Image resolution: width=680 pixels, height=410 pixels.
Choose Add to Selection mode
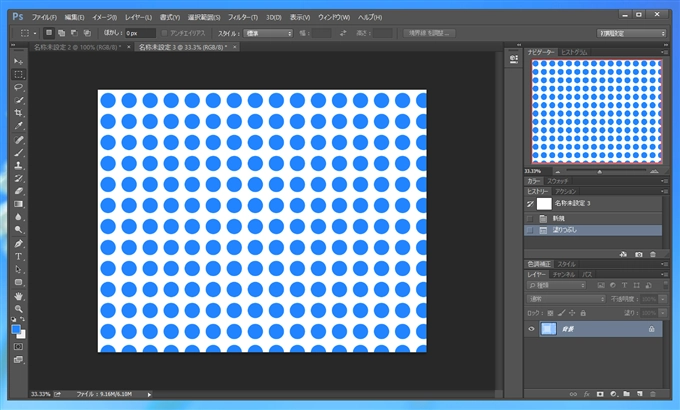(62, 33)
